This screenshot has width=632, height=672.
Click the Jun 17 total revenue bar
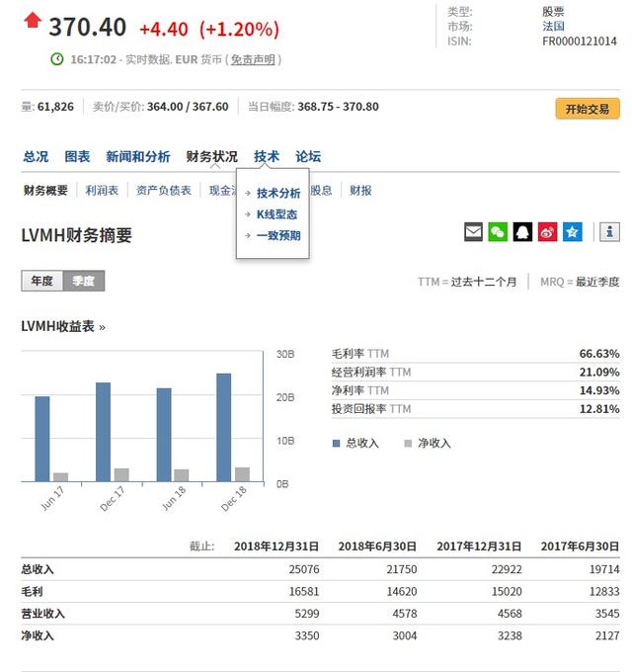[x=41, y=439]
